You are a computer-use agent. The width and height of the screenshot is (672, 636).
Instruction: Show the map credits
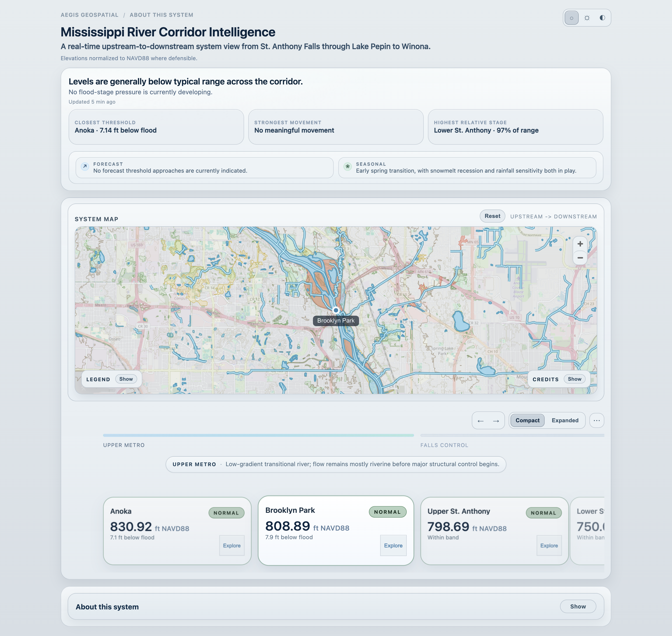click(x=575, y=379)
